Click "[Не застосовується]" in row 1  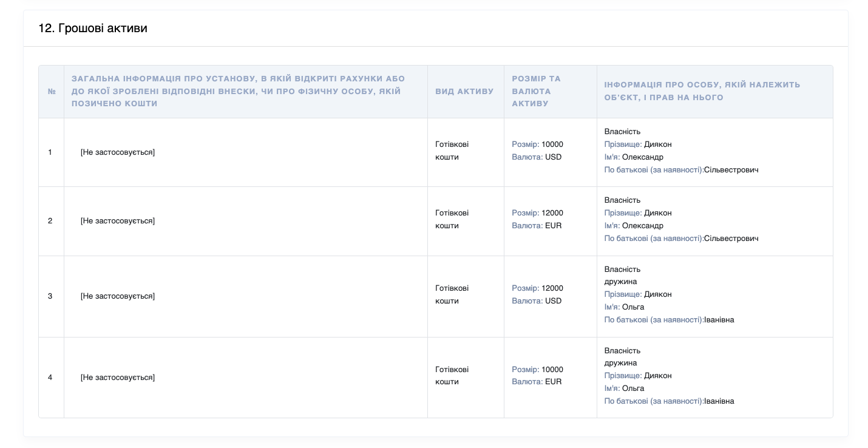(118, 152)
